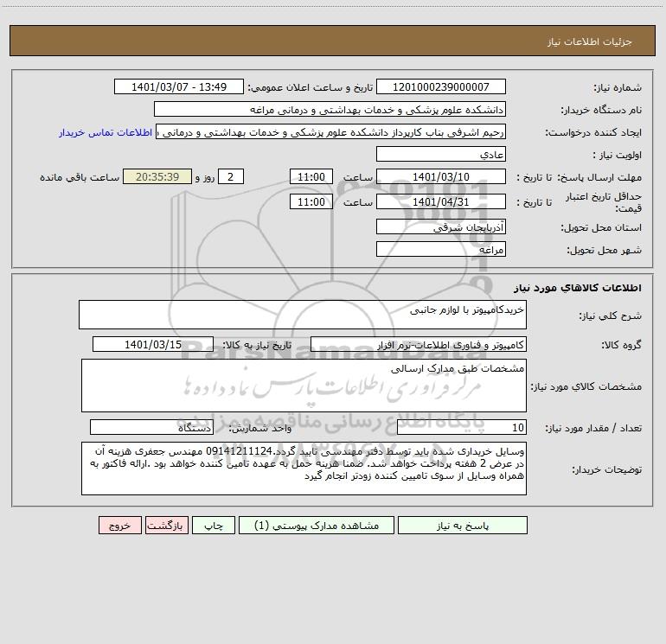Click the buyer notes text area
The height and width of the screenshot is (644, 666).
(x=304, y=469)
